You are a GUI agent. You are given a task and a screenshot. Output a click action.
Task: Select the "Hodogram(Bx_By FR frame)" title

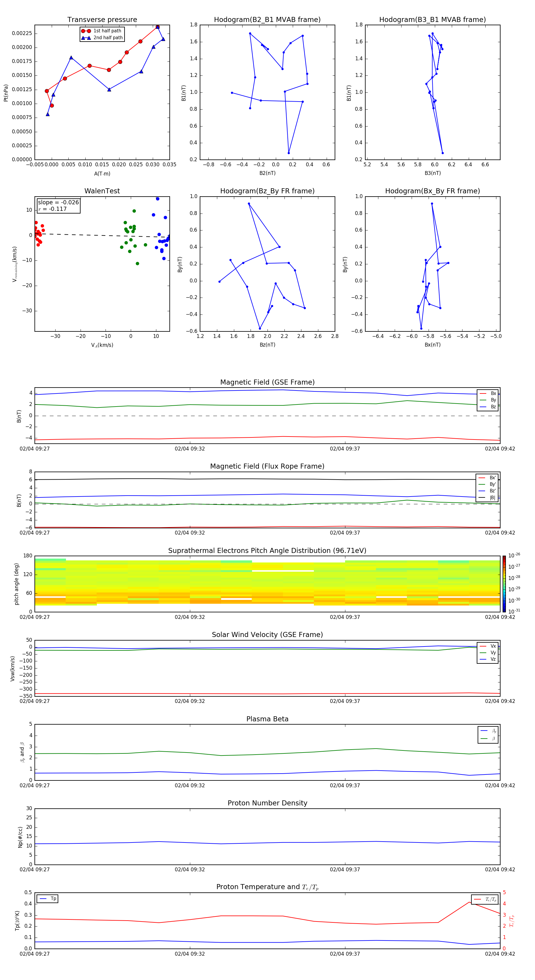(432, 191)
